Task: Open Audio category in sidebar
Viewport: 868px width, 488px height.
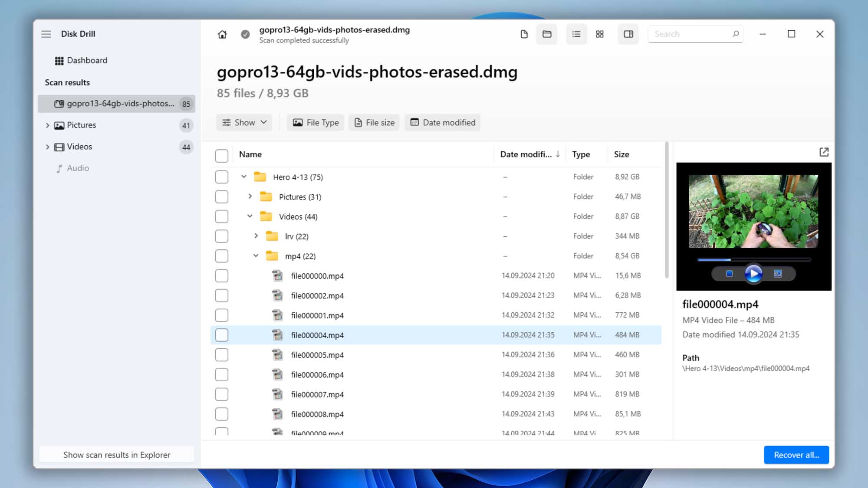Action: [x=73, y=168]
